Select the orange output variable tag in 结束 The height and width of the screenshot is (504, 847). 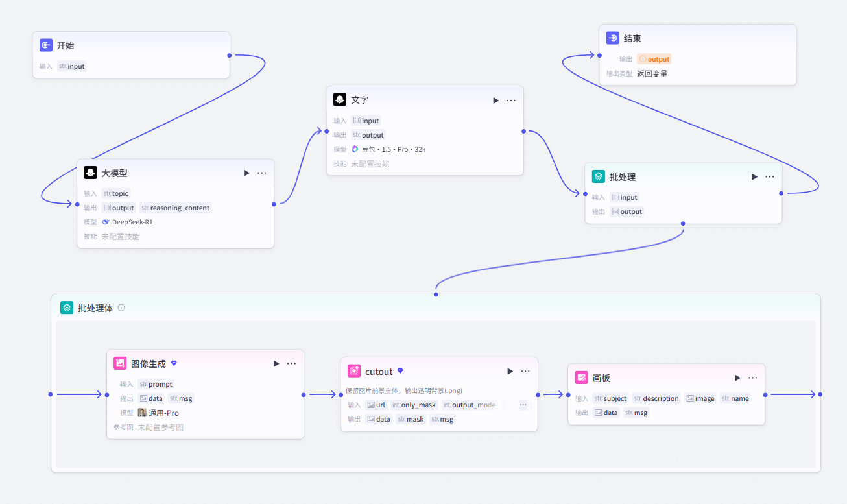coord(654,59)
